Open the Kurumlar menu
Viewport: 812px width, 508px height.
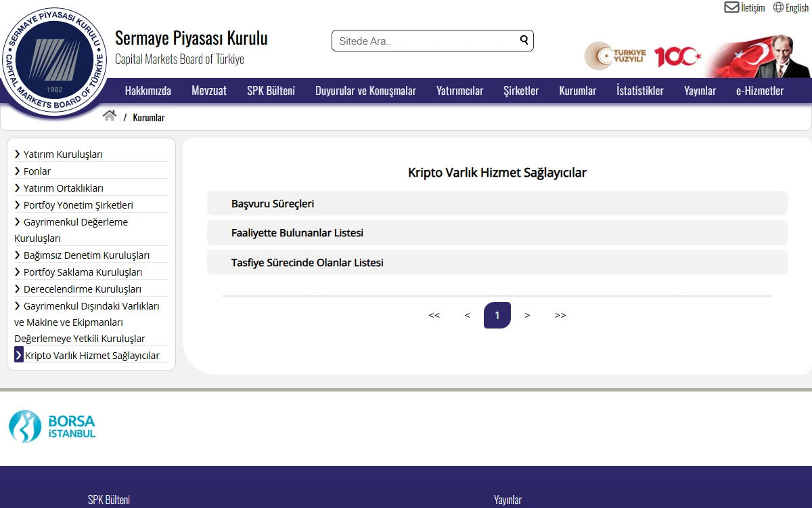[x=578, y=90]
